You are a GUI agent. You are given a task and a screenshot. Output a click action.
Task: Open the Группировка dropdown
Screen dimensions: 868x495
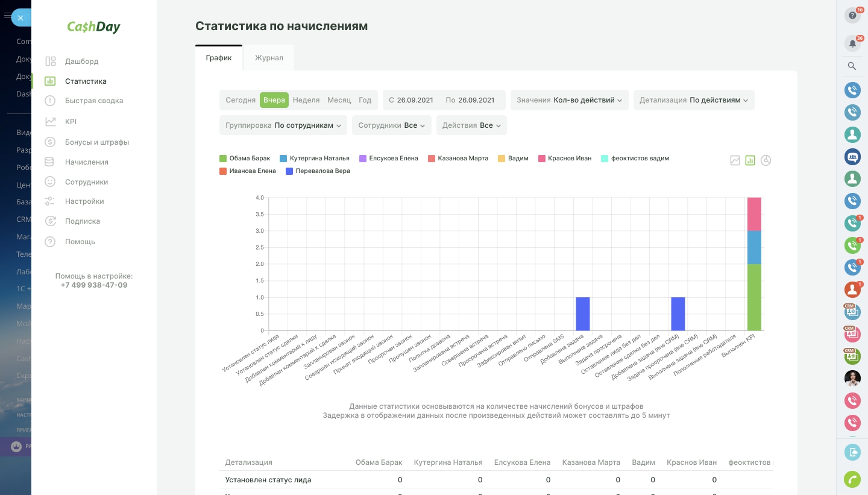coord(283,125)
